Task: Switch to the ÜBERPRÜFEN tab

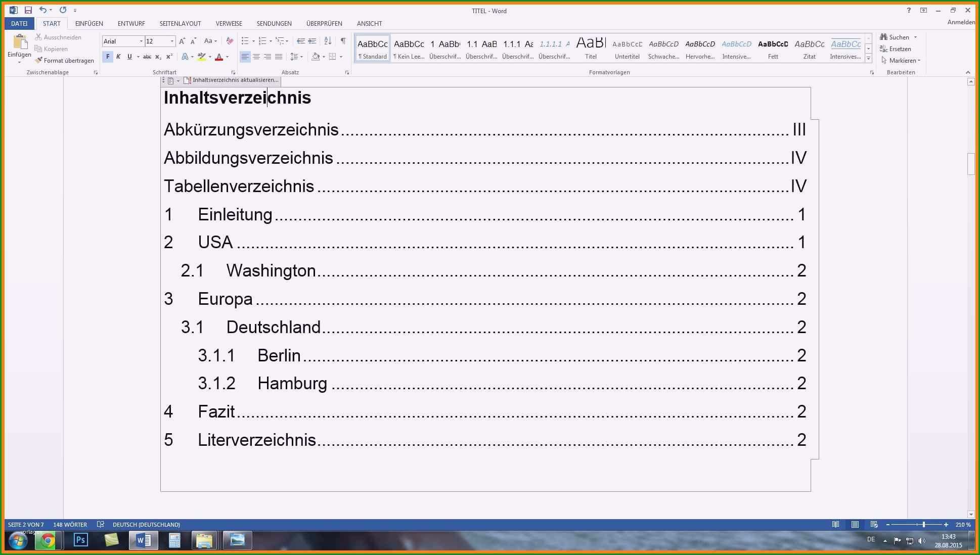Action: pos(324,23)
